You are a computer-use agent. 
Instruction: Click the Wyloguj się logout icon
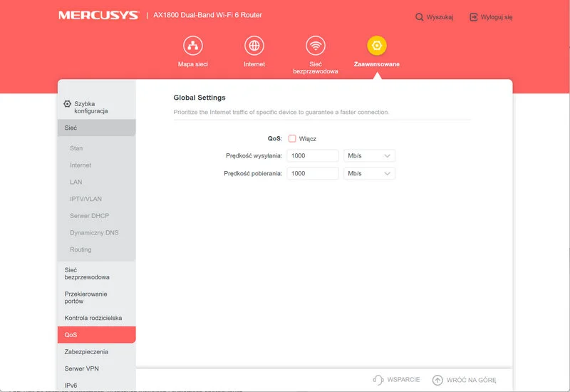coord(474,17)
